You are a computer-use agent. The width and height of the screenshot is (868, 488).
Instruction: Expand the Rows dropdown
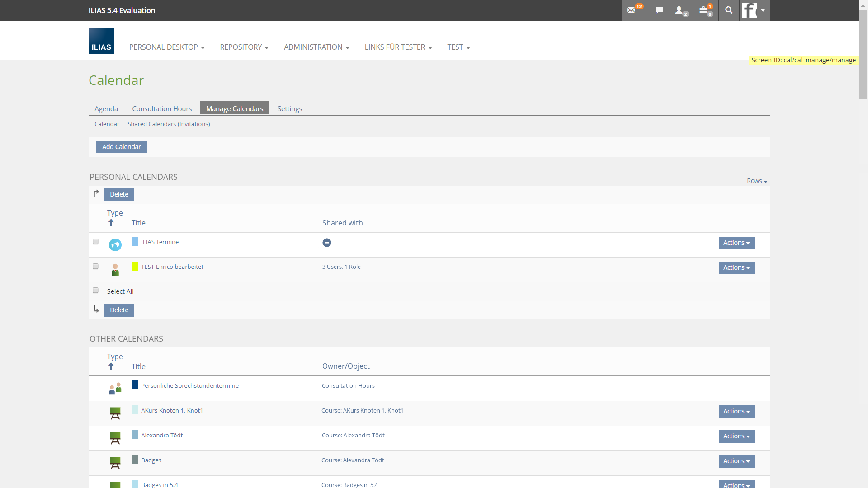pos(757,181)
